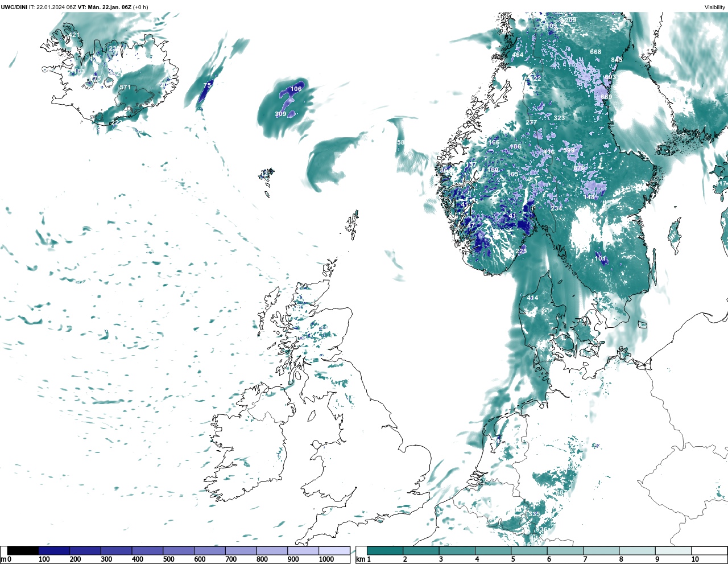This screenshot has height=564, width=728.
Task: Click the '323' value on the map
Action: pyautogui.click(x=559, y=118)
